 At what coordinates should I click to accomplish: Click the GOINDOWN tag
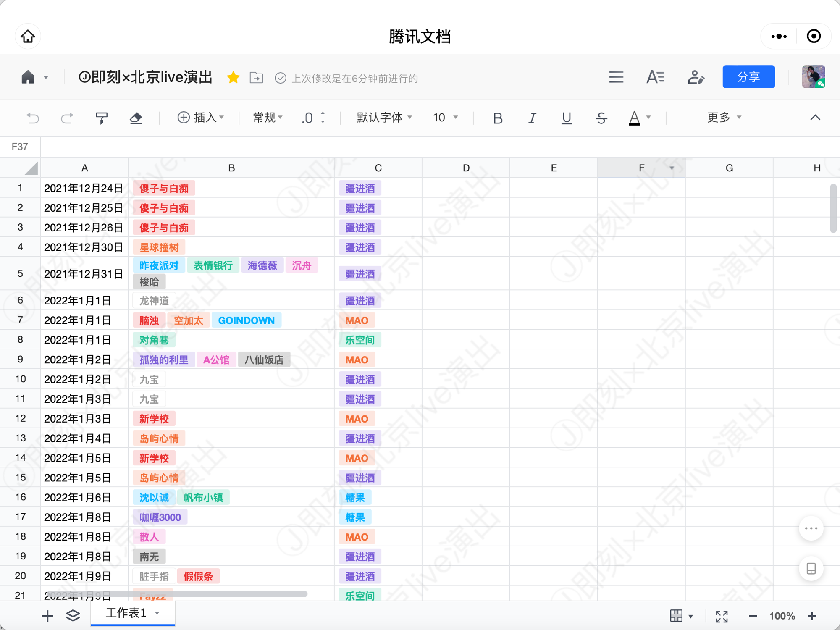(247, 320)
